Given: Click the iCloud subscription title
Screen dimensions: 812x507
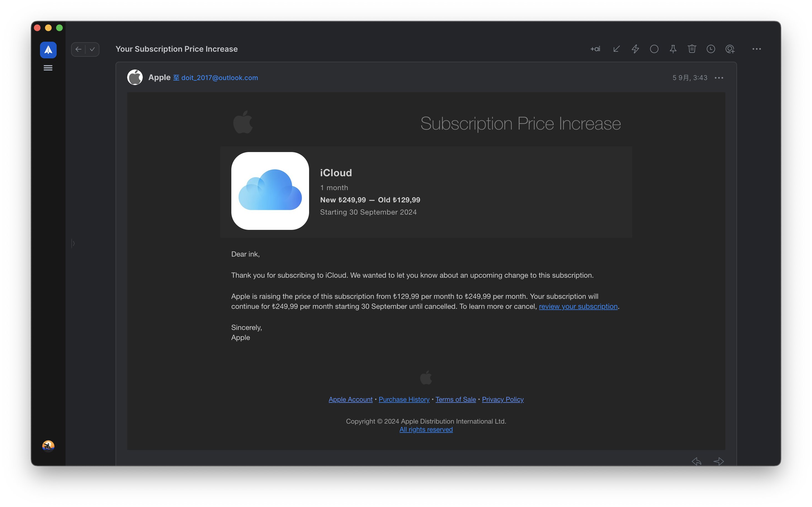Looking at the screenshot, I should pyautogui.click(x=336, y=173).
